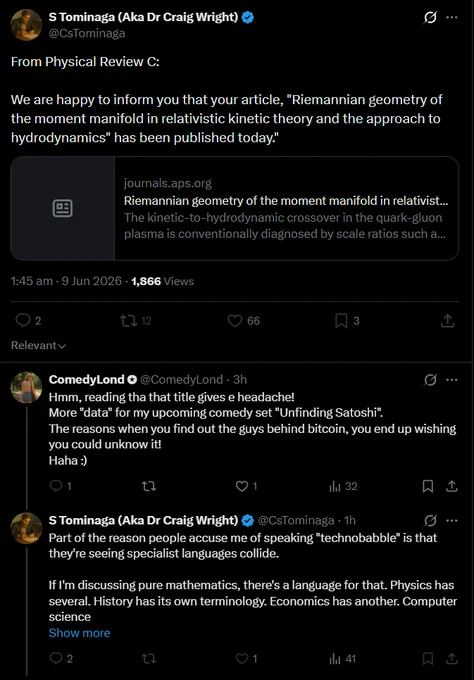The image size is (474, 680).
Task: Repost Craig Wright's technobabble reply
Action: pyautogui.click(x=149, y=659)
